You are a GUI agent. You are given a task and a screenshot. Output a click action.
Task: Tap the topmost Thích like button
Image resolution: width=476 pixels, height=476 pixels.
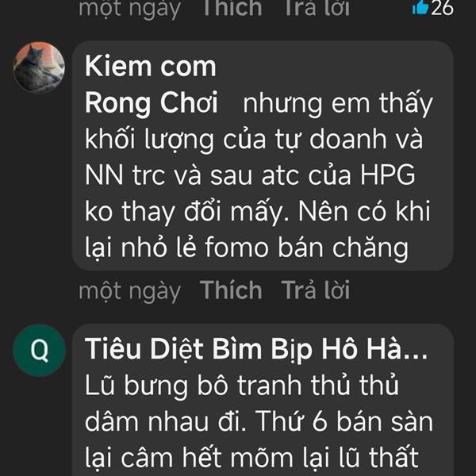[232, 8]
